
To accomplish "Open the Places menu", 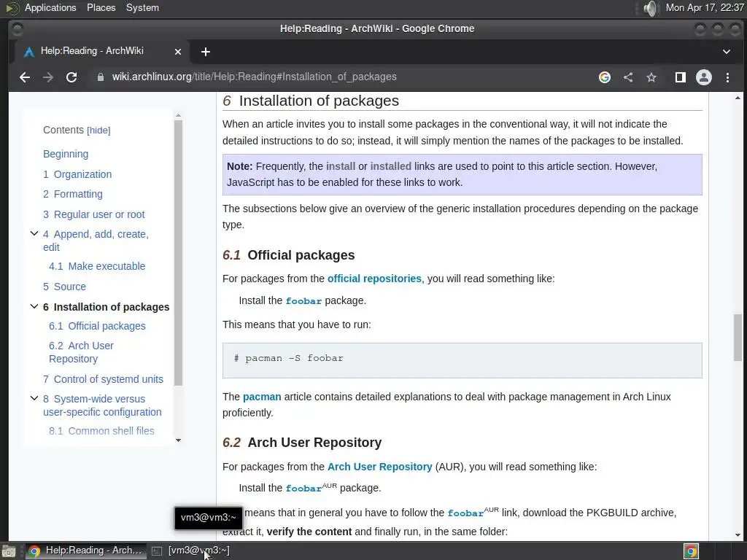I will click(x=101, y=7).
